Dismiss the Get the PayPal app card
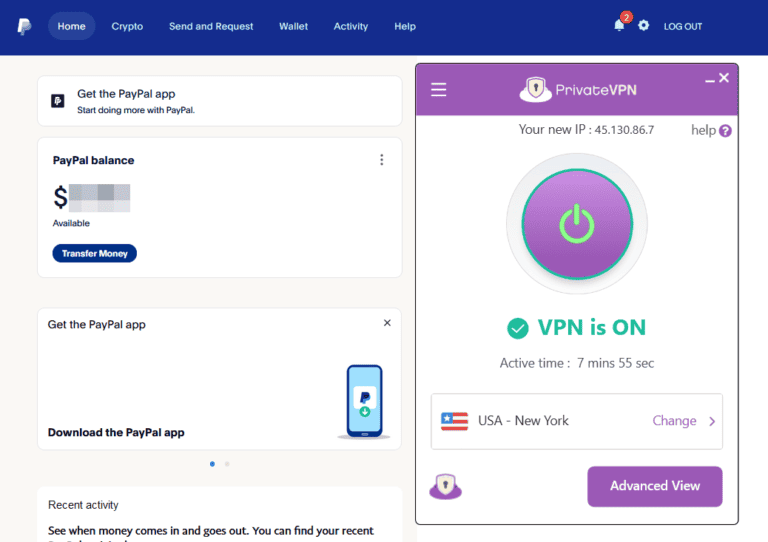The width and height of the screenshot is (768, 542). click(x=387, y=323)
